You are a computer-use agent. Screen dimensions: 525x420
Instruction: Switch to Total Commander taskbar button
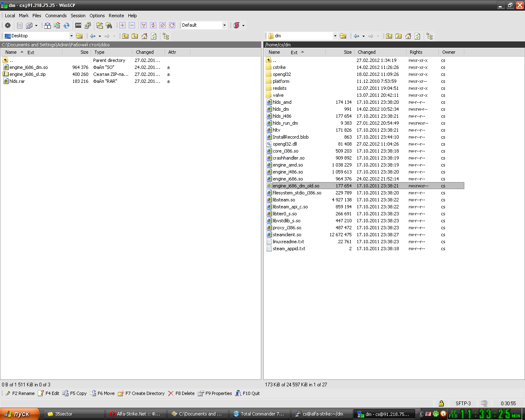pos(259,414)
